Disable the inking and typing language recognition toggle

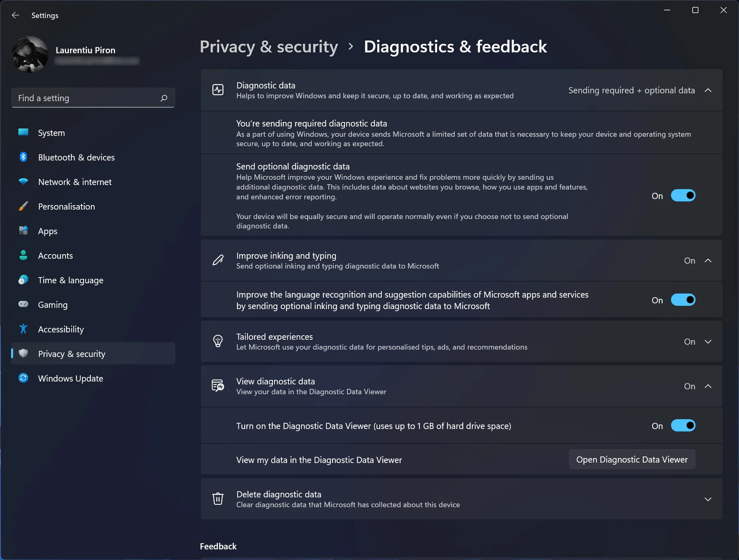click(683, 300)
